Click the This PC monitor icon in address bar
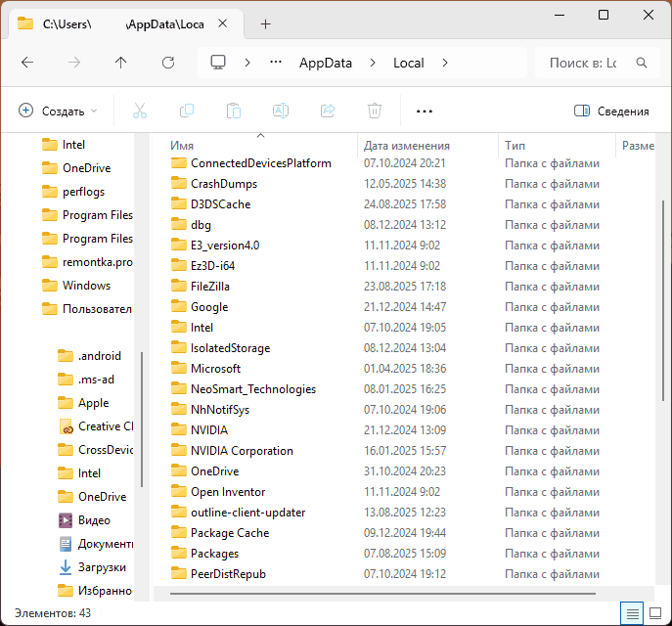672x626 pixels. click(x=218, y=63)
